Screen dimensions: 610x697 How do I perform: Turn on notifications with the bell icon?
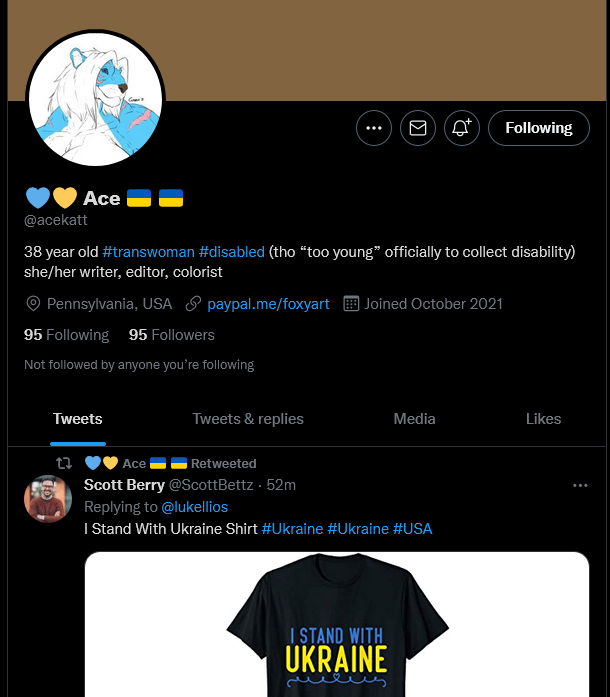[x=462, y=128]
